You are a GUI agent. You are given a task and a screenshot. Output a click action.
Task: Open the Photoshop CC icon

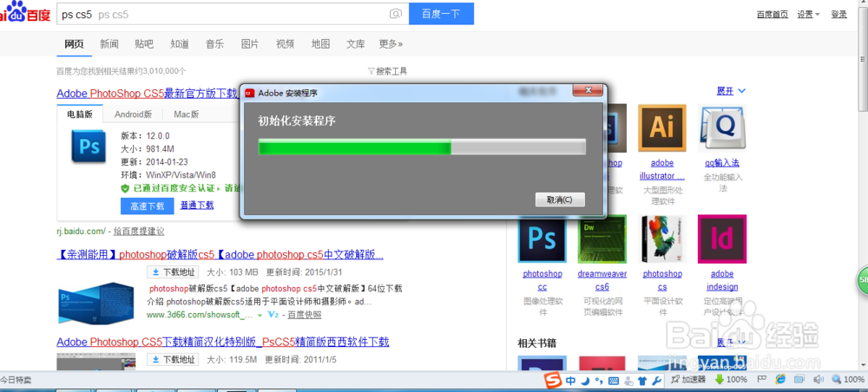pyautogui.click(x=542, y=238)
